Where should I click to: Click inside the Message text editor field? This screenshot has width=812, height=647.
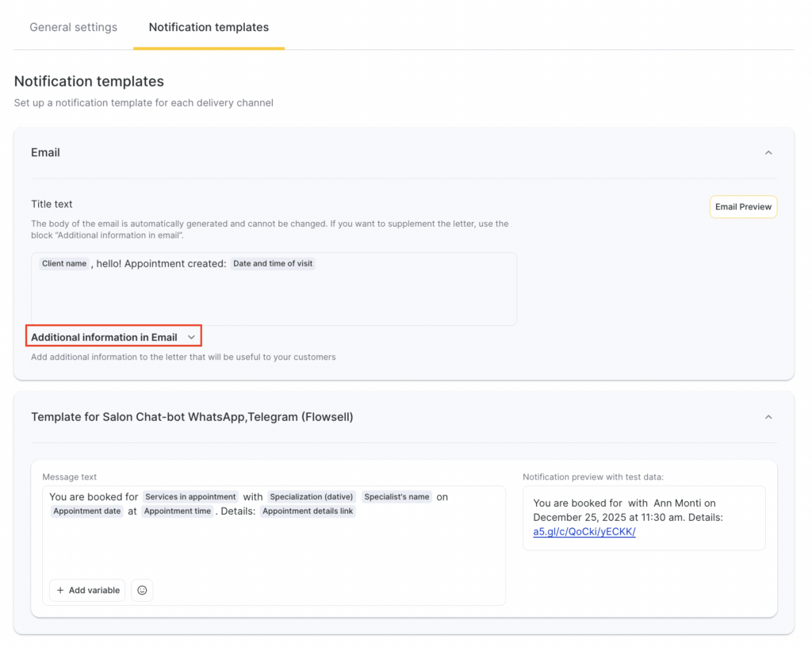[274, 547]
